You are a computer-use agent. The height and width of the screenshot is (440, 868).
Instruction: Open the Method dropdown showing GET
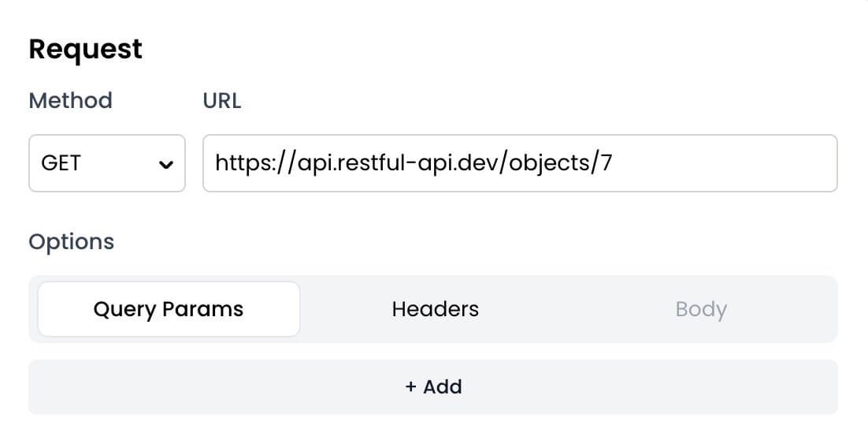[107, 163]
